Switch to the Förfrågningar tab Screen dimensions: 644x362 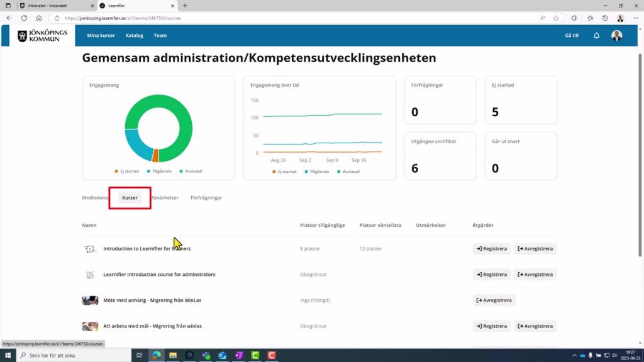206,198
